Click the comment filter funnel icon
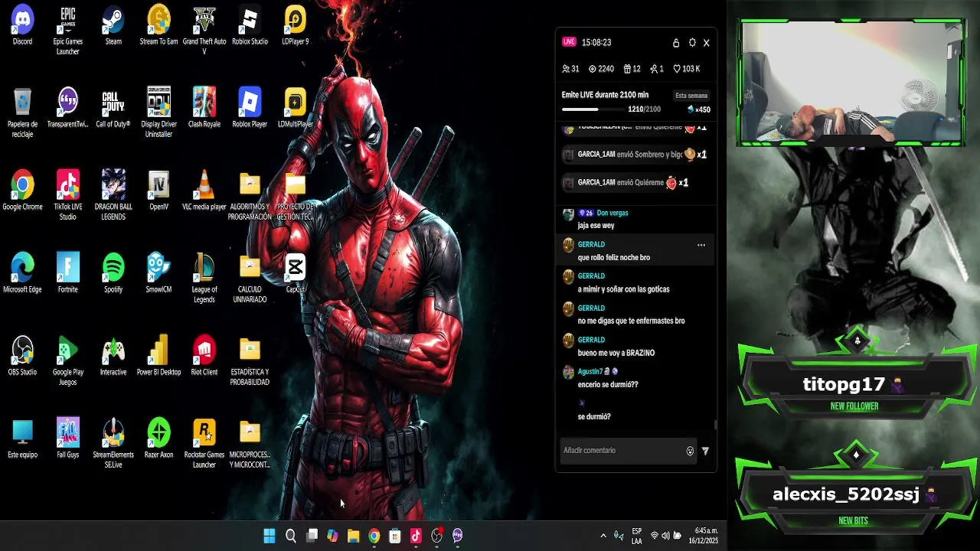 click(705, 452)
